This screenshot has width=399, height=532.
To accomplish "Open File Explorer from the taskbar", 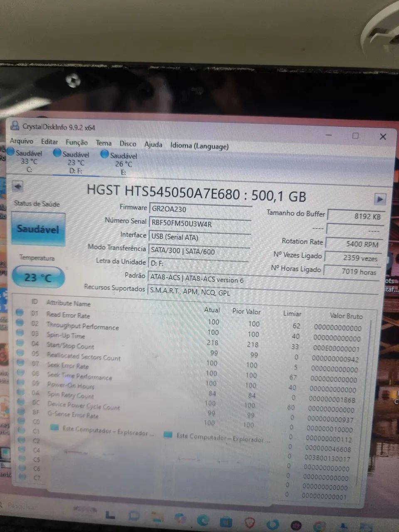I will click(158, 517).
